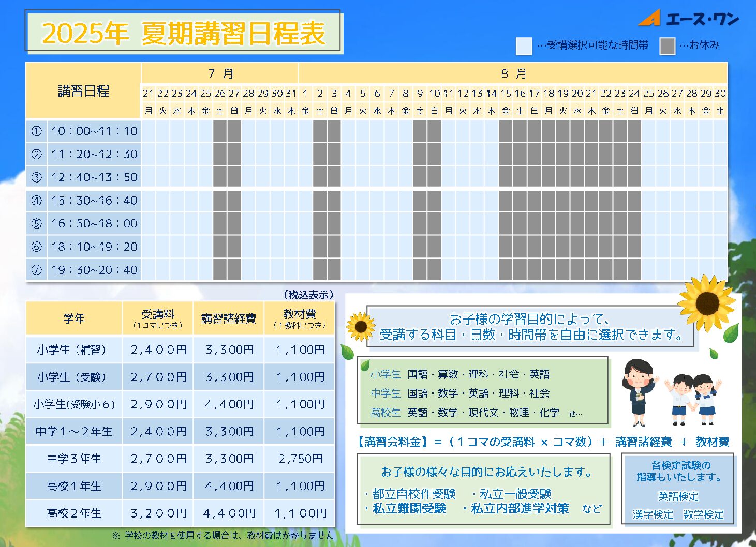Click the 中学1~2年生 row label
Viewport: 756px width, 547px height.
coord(74,432)
